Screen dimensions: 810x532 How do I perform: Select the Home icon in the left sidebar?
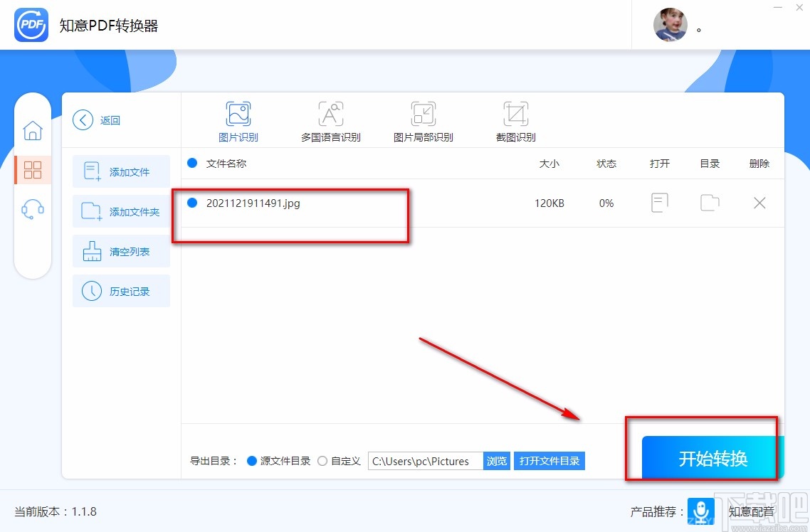tap(33, 131)
